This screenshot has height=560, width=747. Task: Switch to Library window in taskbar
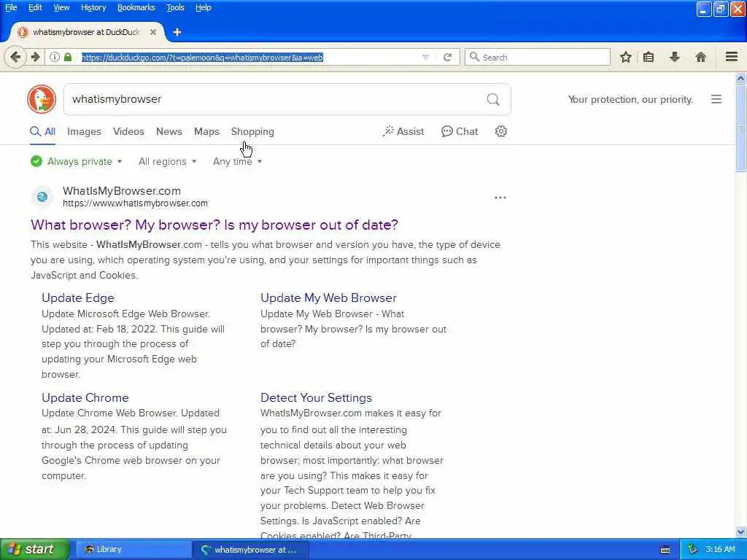133,550
